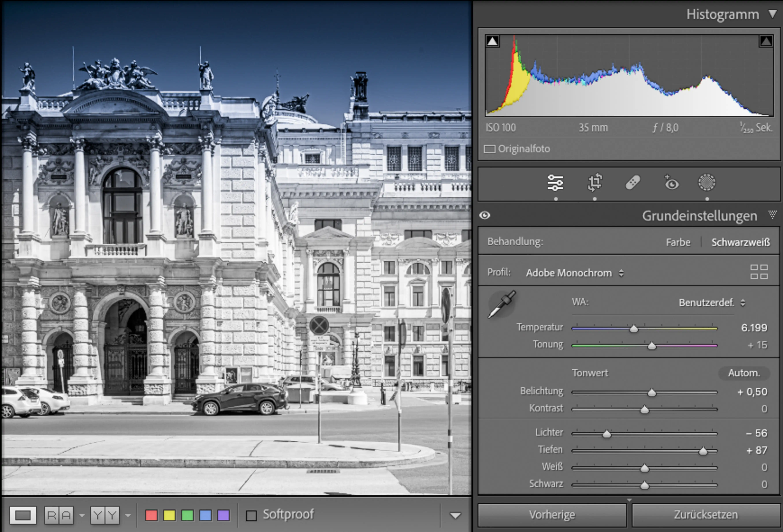Apply the blue color label
This screenshot has height=532, width=783.
pos(205,515)
